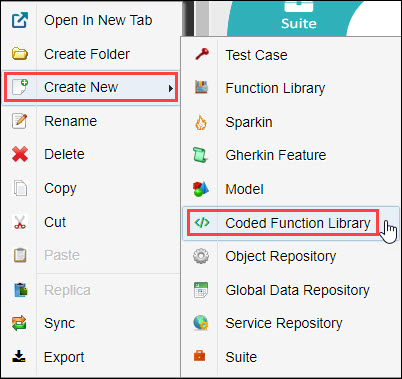Image resolution: width=402 pixels, height=379 pixels.
Task: Click the Service Repository globe icon
Action: [x=201, y=323]
